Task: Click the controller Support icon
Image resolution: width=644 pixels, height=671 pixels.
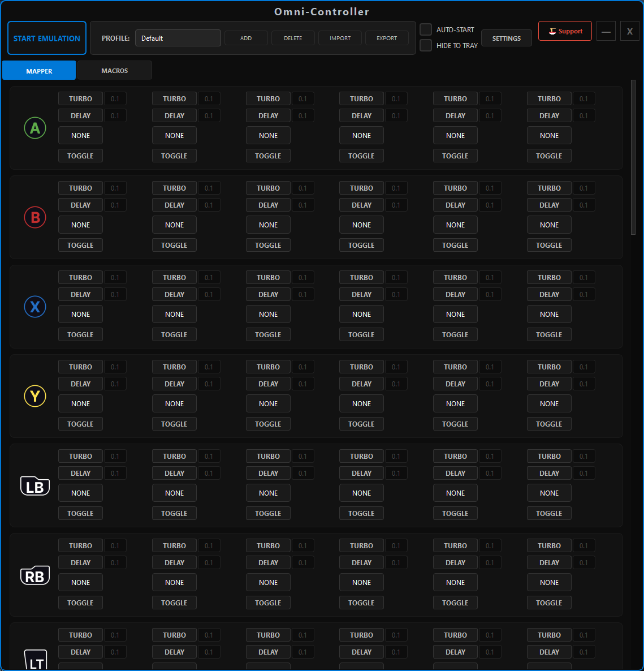Action: [552, 31]
